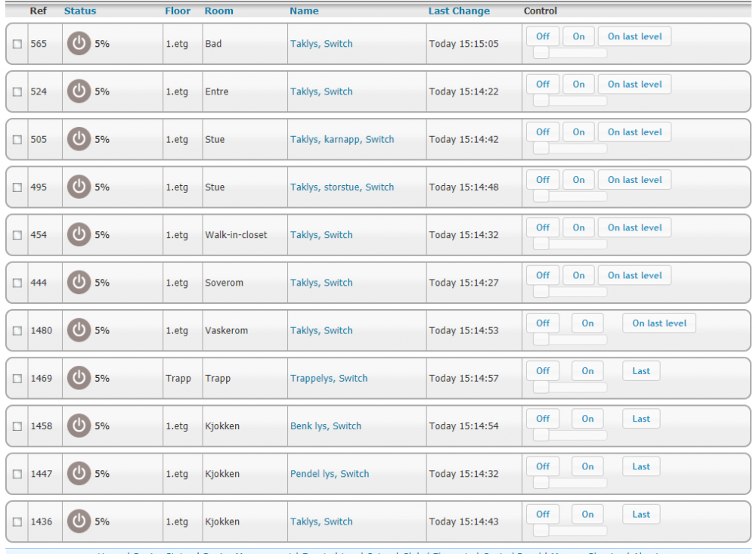Click the power icon for ref 495

pyautogui.click(x=79, y=187)
